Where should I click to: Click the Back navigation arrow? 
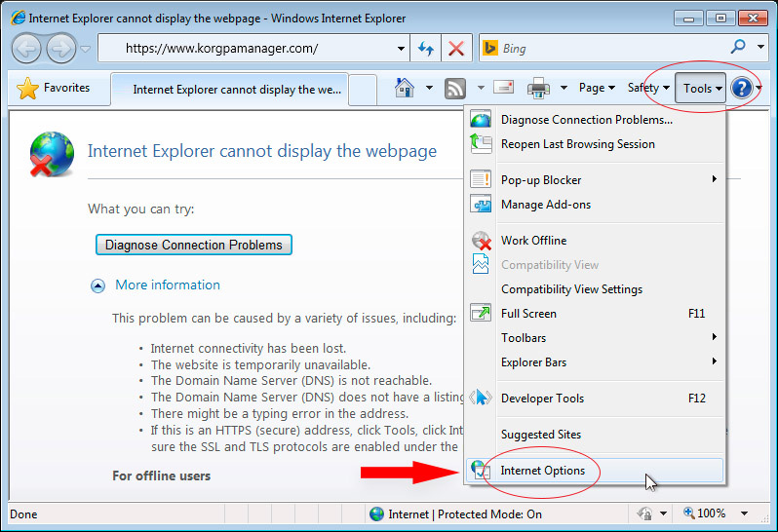[x=26, y=49]
